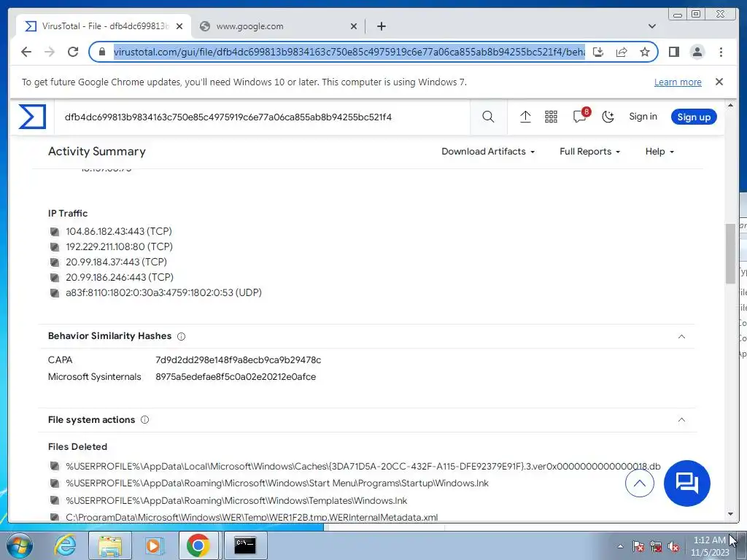The image size is (747, 560).
Task: Click the info icon beside File system actions
Action: [x=145, y=419]
